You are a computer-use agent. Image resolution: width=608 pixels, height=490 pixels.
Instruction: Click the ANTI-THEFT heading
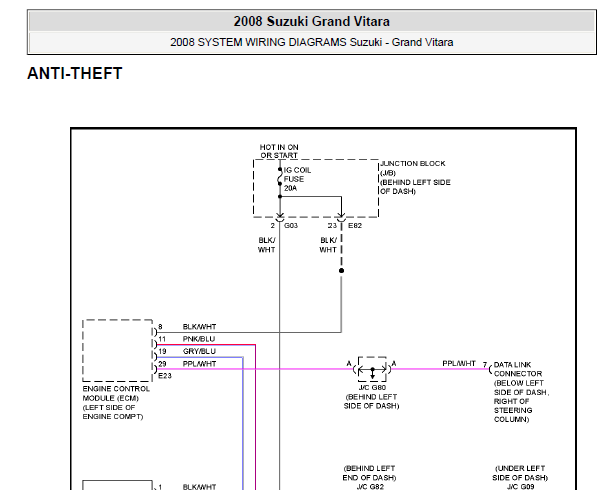[x=75, y=73]
